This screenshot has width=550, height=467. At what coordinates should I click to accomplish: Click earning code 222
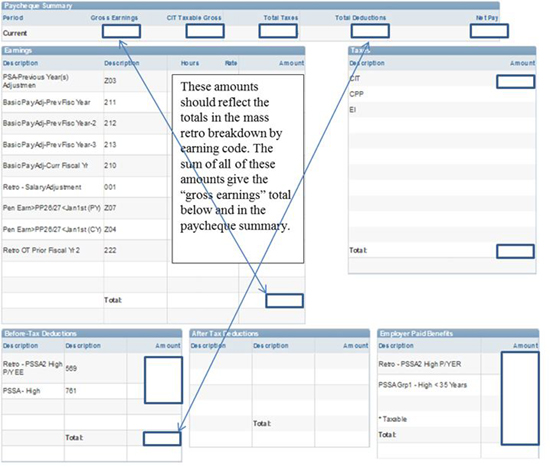coord(110,250)
